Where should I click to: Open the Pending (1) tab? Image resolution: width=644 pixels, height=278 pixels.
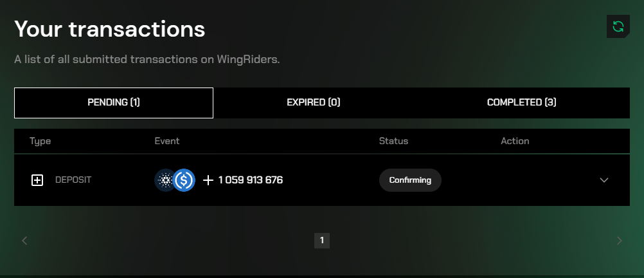coord(114,103)
